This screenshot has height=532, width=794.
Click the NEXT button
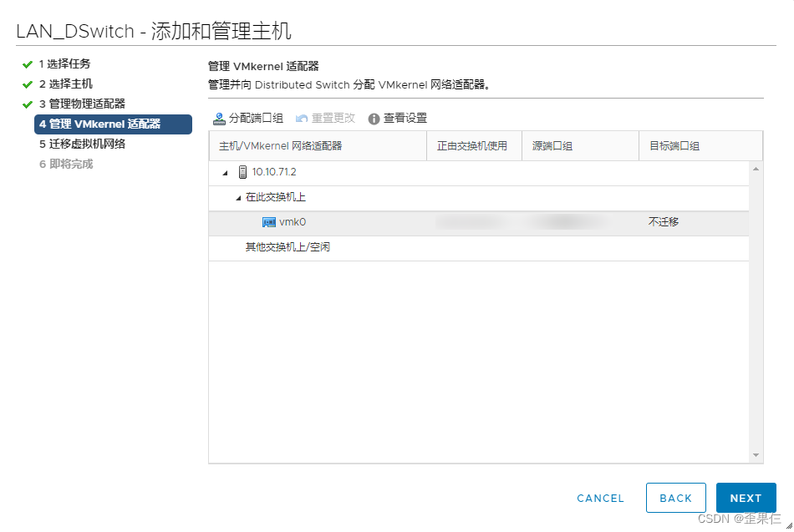[746, 498]
